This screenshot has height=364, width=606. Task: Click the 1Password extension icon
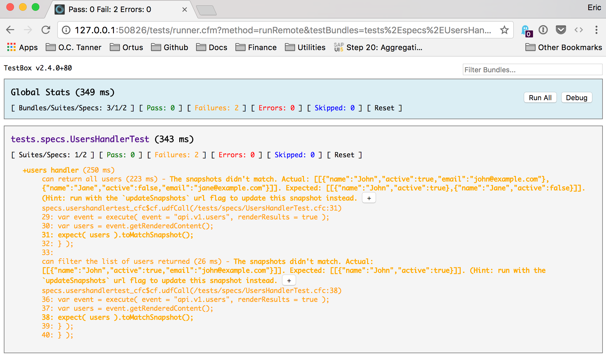543,30
